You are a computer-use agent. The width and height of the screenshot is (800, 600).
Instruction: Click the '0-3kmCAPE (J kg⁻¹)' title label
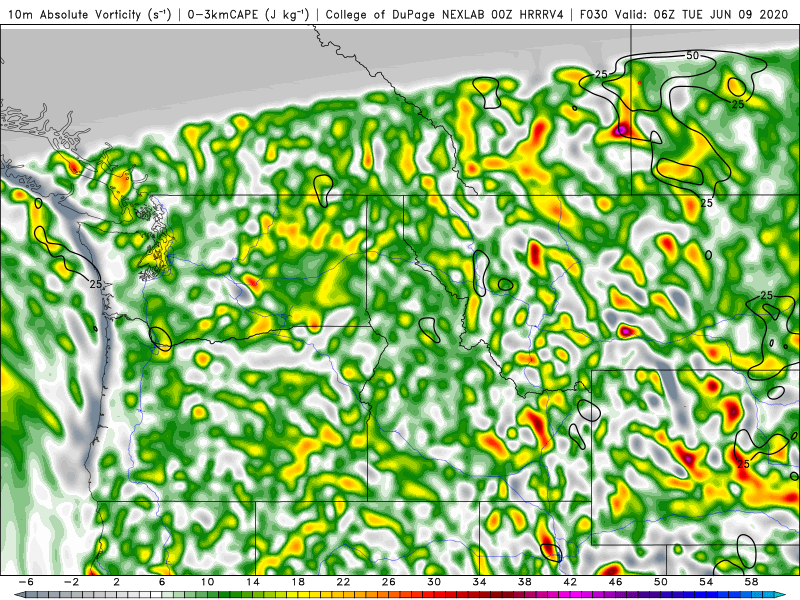(248, 15)
